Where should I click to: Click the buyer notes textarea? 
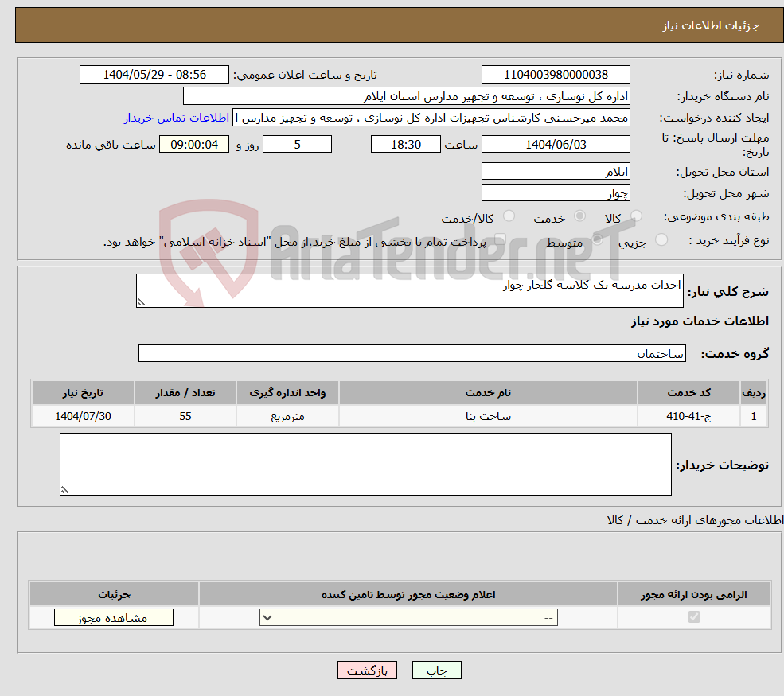pyautogui.click(x=365, y=465)
